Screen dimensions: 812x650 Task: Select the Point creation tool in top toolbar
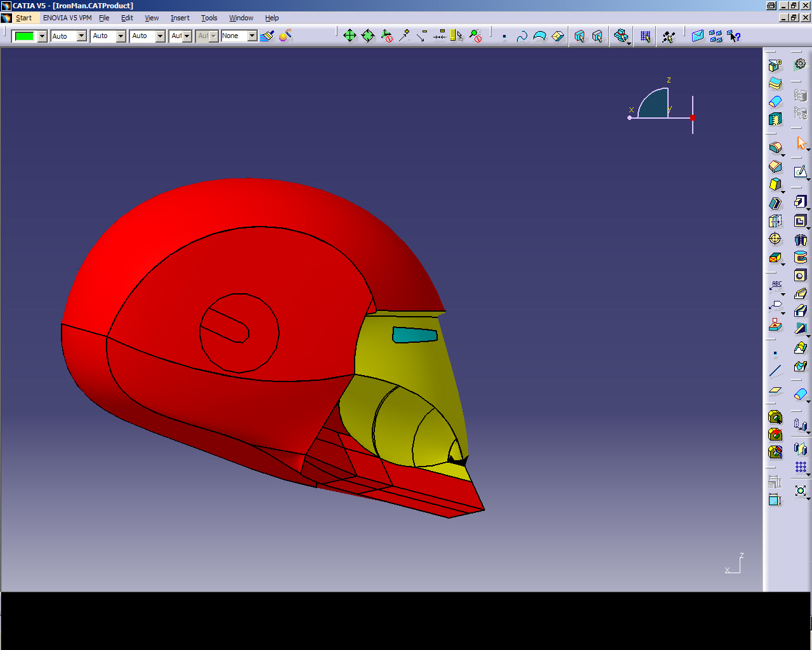coord(504,37)
